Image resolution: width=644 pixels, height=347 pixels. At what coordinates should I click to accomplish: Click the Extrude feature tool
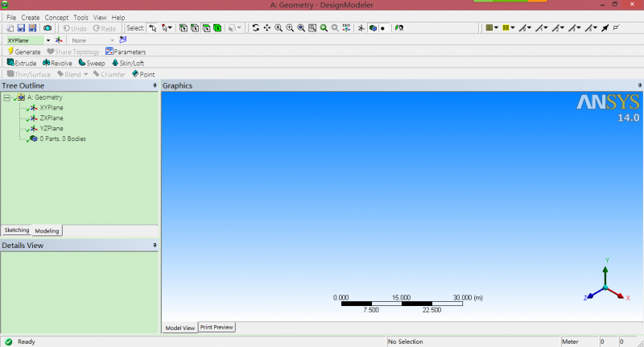click(22, 63)
